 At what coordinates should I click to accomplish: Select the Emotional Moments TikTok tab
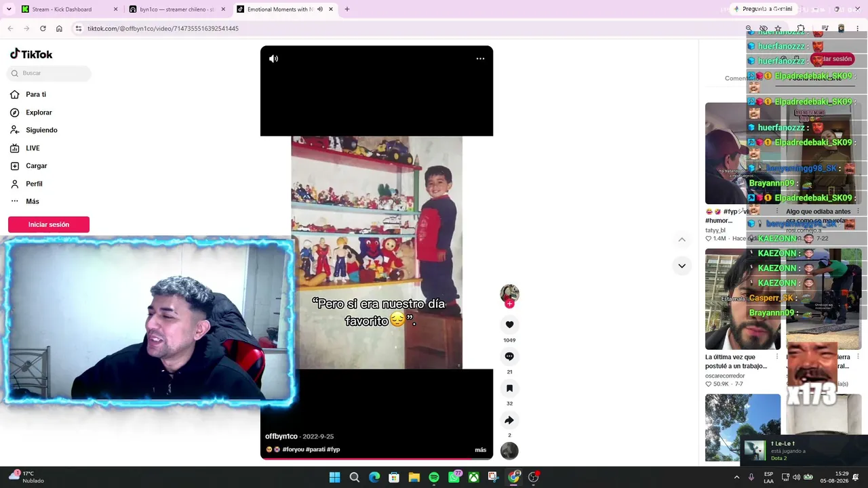[x=284, y=9]
